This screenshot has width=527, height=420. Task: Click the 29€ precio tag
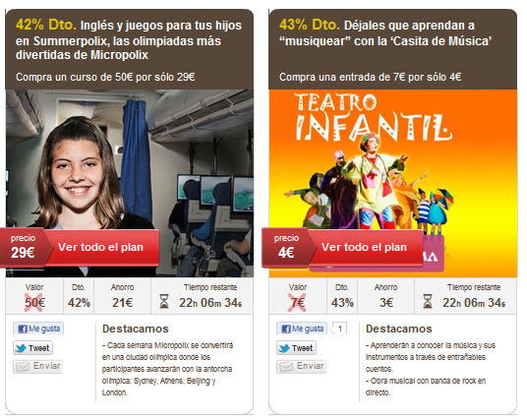(x=23, y=248)
